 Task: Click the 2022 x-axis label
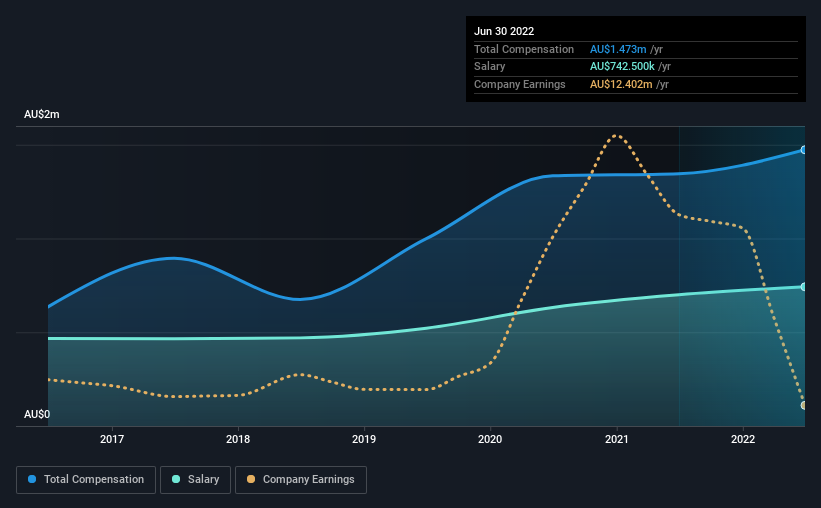(x=743, y=439)
